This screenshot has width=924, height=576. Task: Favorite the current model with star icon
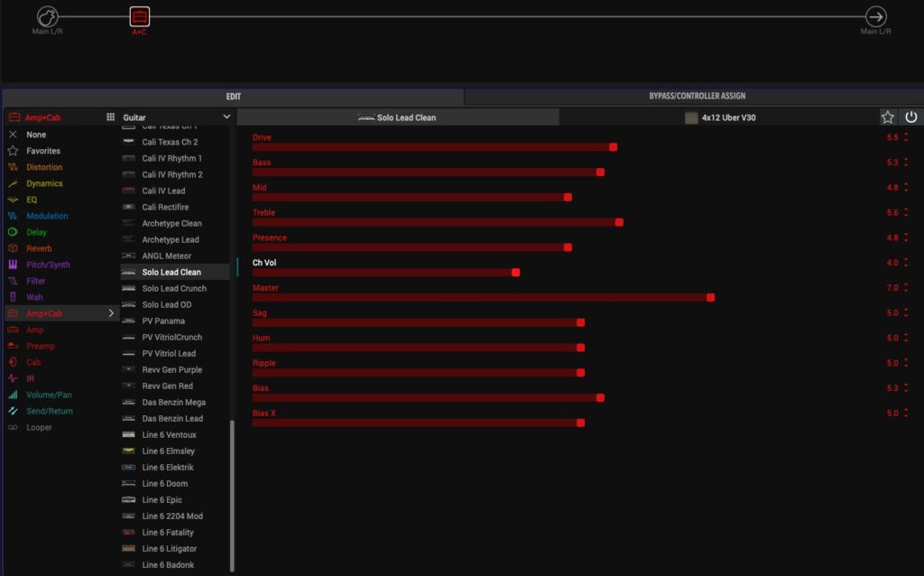(x=888, y=117)
